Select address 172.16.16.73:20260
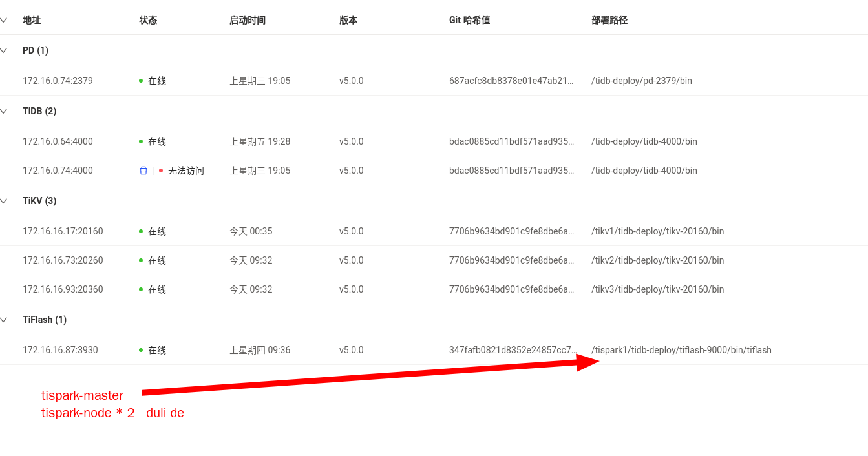This screenshot has width=868, height=456. click(x=63, y=260)
